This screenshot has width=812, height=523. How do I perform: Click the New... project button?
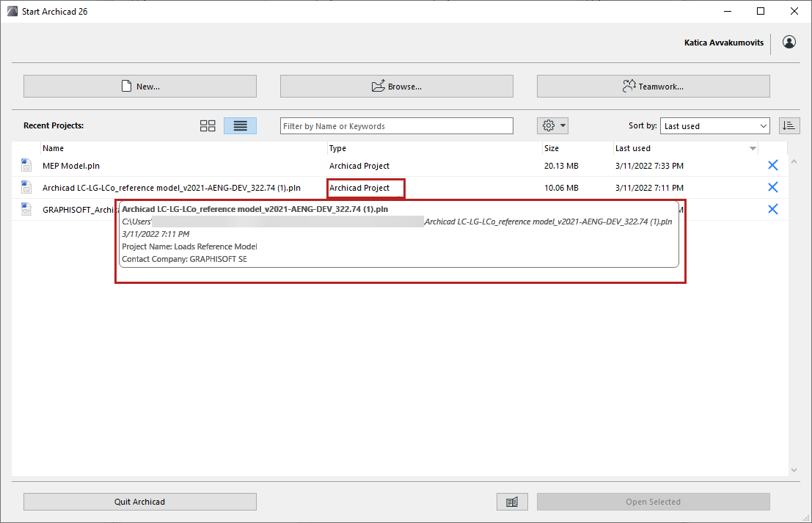[x=140, y=86]
